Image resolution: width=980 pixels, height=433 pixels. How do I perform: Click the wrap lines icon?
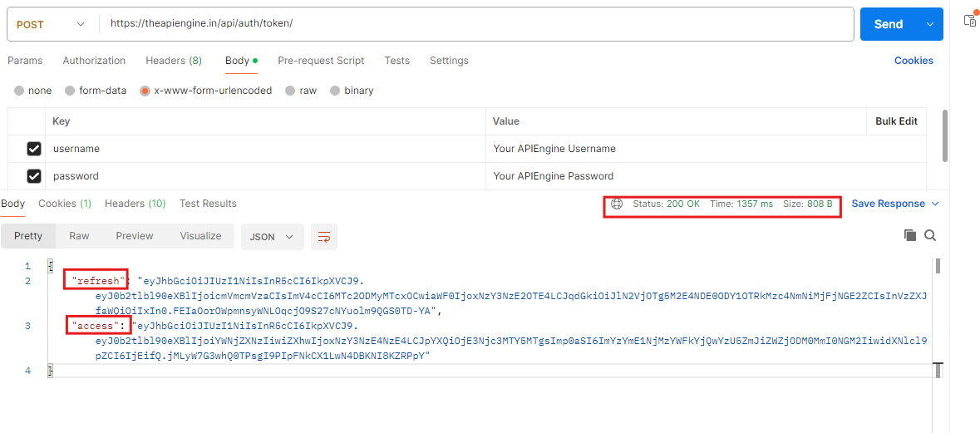324,237
